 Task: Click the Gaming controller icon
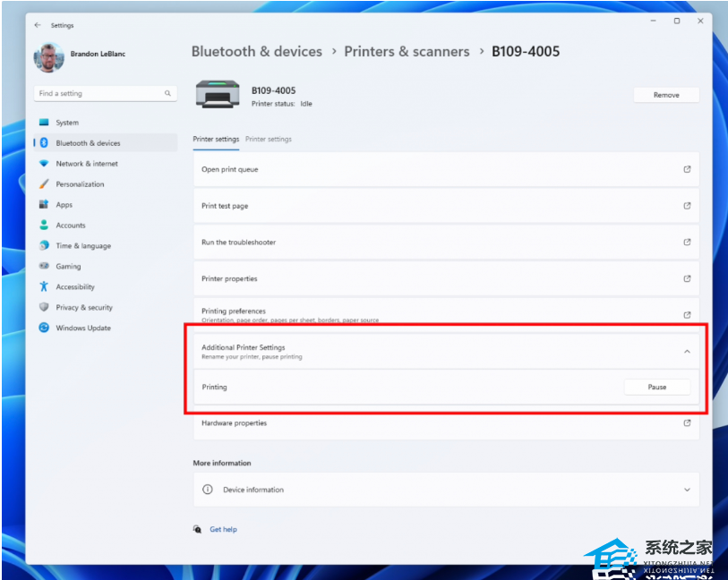pyautogui.click(x=44, y=266)
